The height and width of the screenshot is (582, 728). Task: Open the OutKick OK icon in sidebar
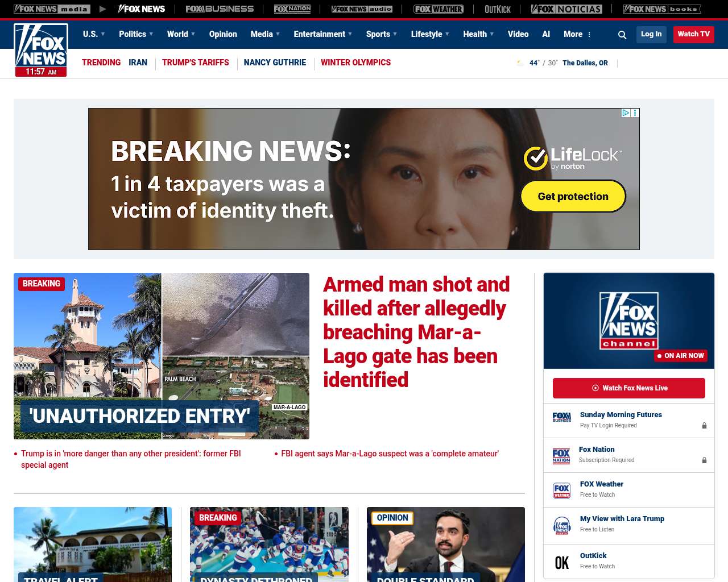tap(561, 562)
